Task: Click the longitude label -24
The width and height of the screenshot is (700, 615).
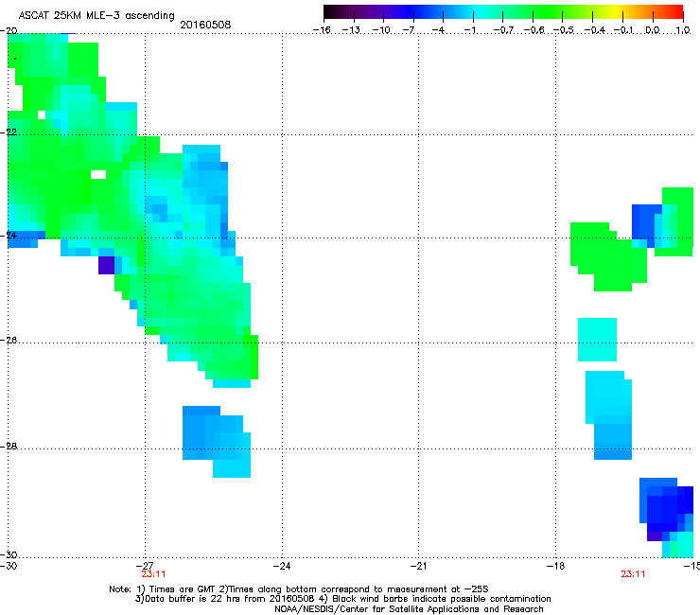Action: click(x=282, y=566)
